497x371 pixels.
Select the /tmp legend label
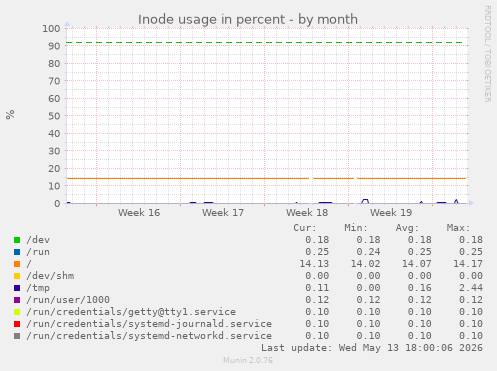pos(38,288)
